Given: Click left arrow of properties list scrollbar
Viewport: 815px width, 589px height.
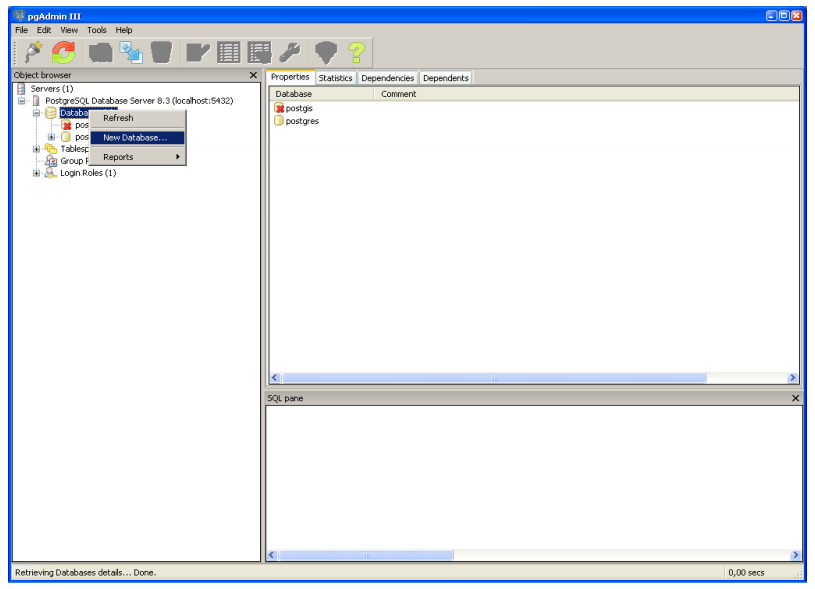Looking at the screenshot, I should tap(275, 378).
